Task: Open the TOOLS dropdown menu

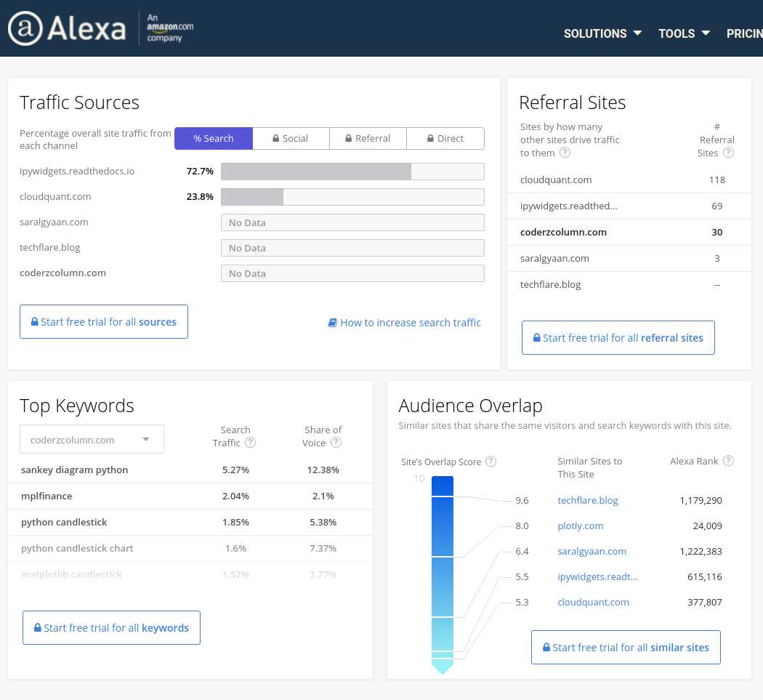Action: click(x=684, y=33)
